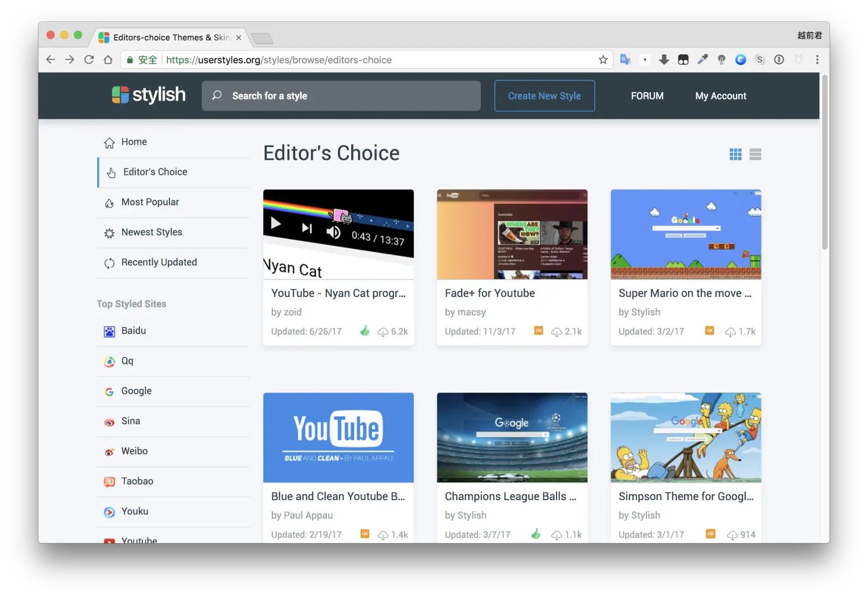Close the Editors-choice browser tab
Image resolution: width=868 pixels, height=598 pixels.
(238, 38)
